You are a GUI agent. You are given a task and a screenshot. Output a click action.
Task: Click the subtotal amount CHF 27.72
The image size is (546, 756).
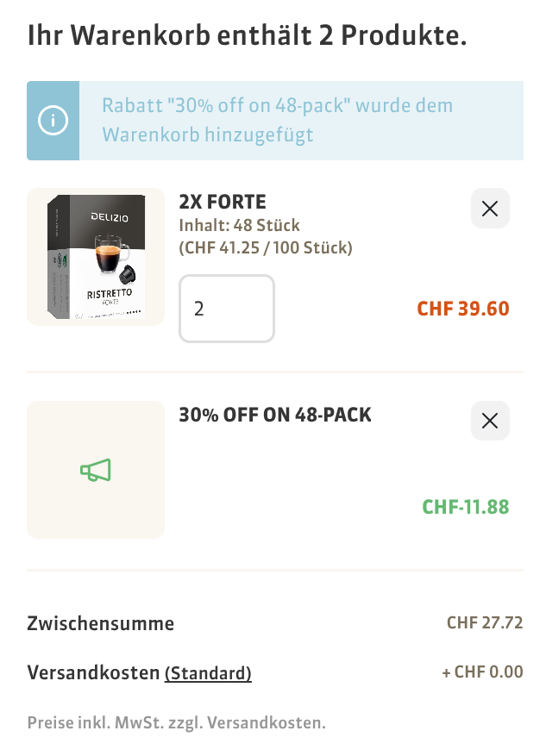(485, 622)
